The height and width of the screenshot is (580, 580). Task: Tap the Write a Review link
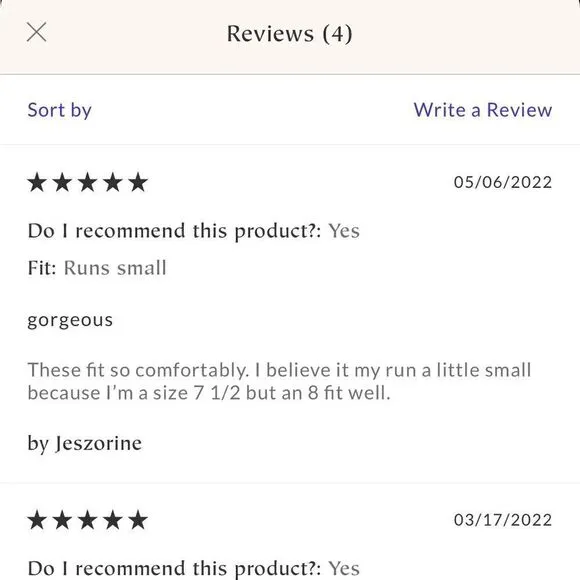point(483,110)
